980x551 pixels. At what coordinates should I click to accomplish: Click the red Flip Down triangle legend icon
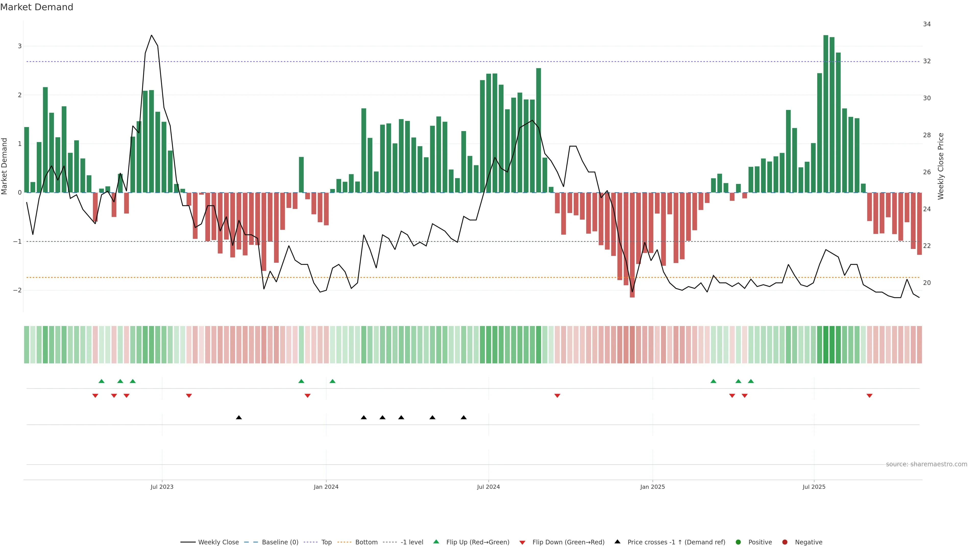point(522,542)
